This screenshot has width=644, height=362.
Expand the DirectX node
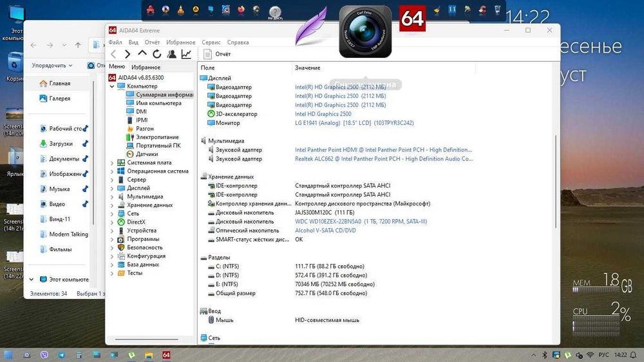click(112, 222)
